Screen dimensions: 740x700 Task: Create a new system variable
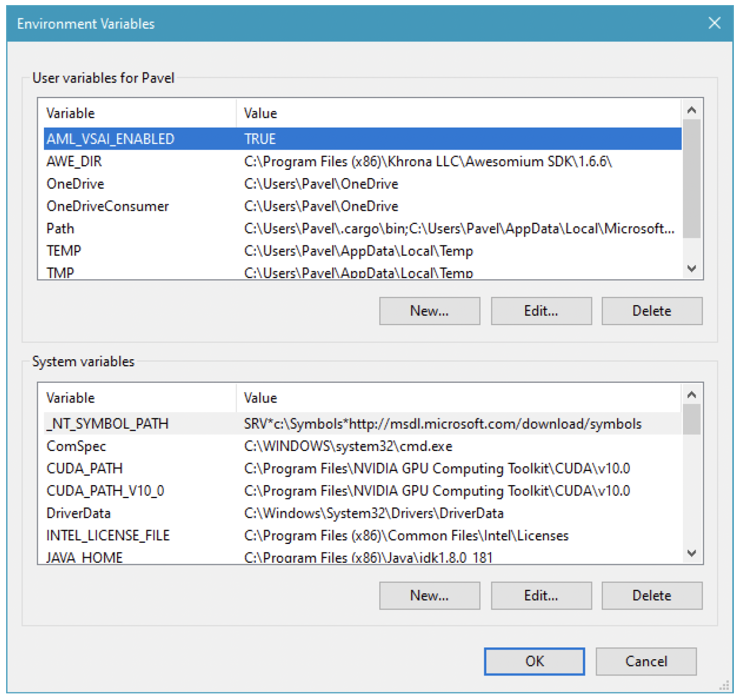[429, 595]
